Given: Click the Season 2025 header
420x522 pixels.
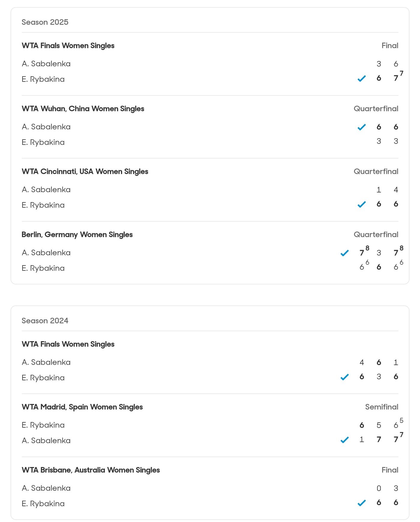Looking at the screenshot, I should pos(45,22).
